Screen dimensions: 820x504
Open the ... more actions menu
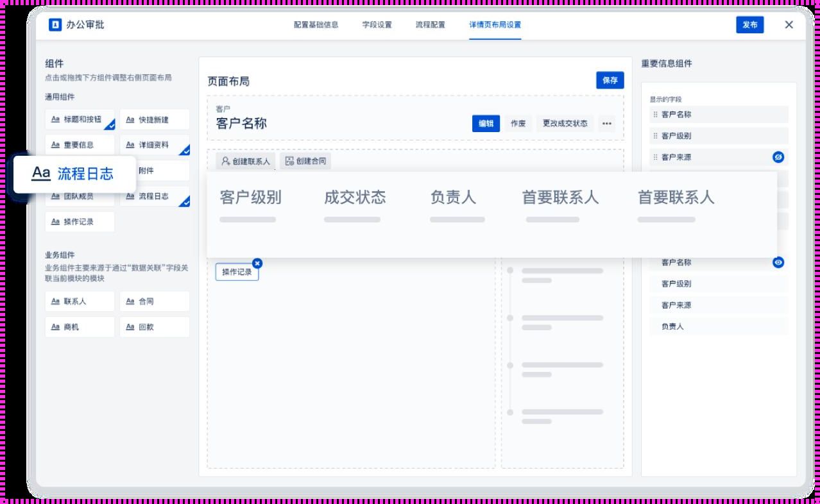pos(606,124)
